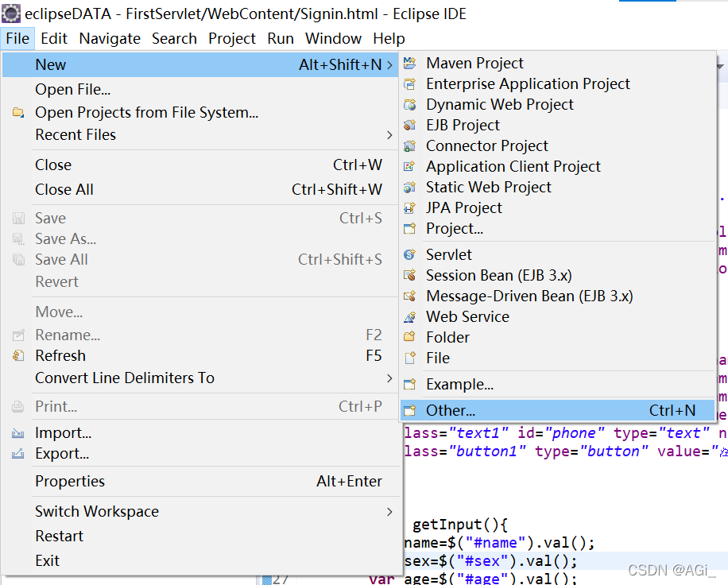The image size is (728, 585).
Task: Click class="button1" code text
Action: tap(465, 451)
